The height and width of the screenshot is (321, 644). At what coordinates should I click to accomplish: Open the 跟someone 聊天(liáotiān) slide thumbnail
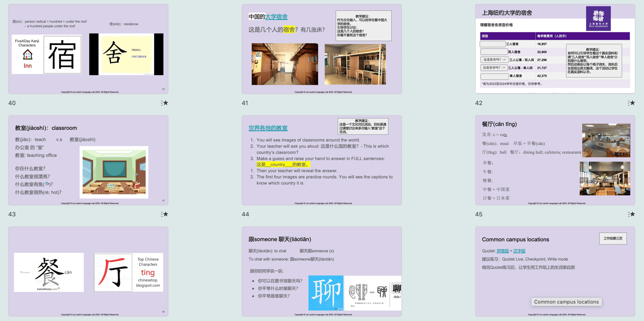tap(322, 272)
